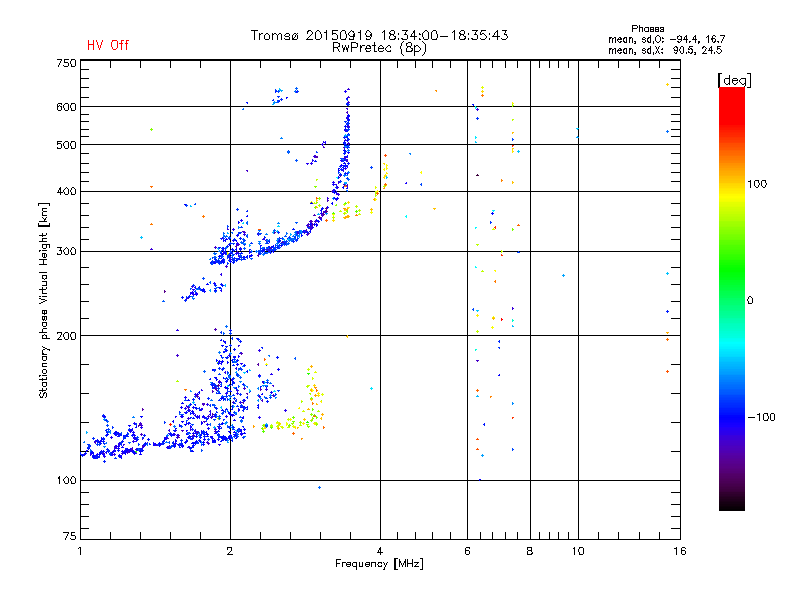This screenshot has height=600, width=800.
Task: Click the x-axis tick '16'
Action: coord(680,551)
